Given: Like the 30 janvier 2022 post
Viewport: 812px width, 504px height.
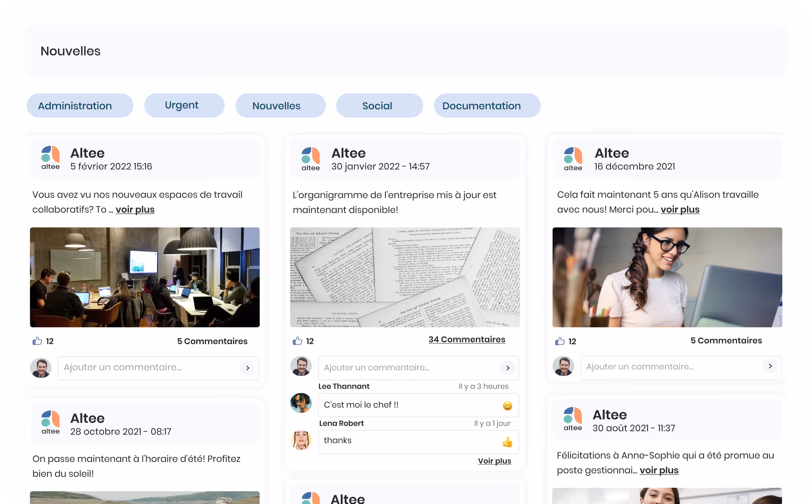Looking at the screenshot, I should tap(297, 341).
